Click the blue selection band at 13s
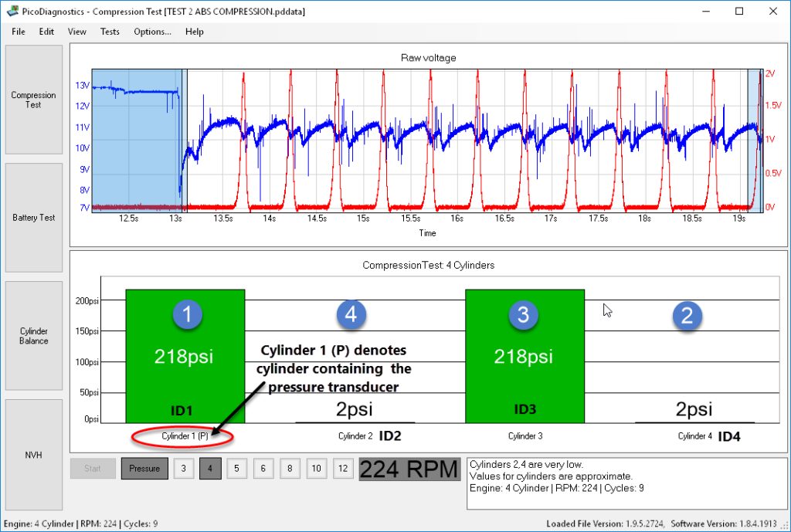 click(x=184, y=141)
